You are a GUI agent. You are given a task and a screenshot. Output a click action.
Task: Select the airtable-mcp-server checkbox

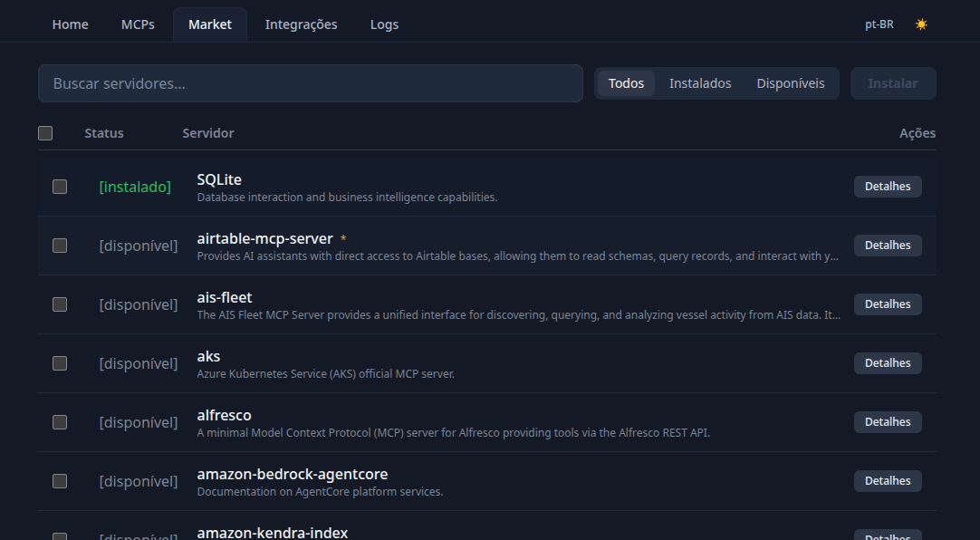tap(60, 246)
